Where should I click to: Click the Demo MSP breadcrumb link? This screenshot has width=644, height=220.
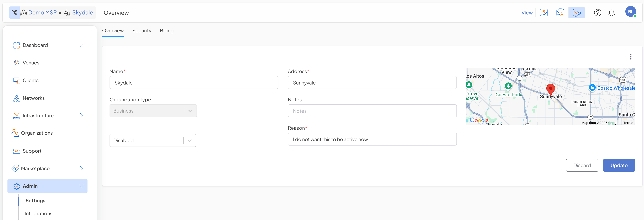42,13
